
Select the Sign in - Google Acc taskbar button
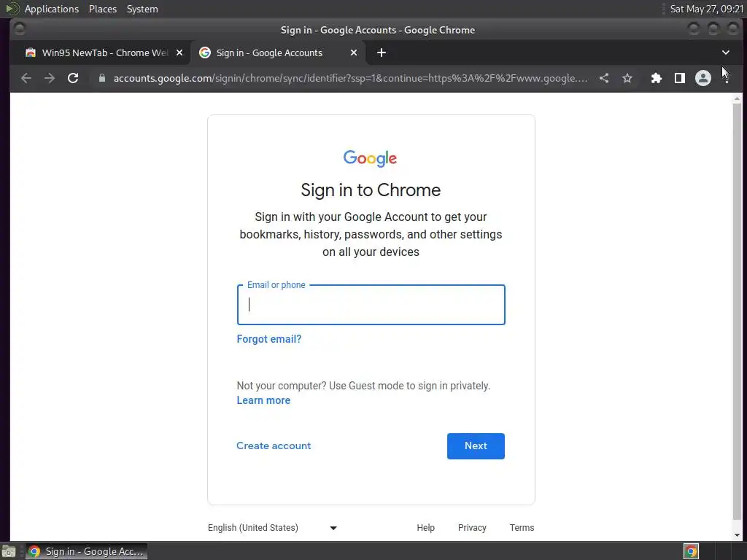[86, 551]
